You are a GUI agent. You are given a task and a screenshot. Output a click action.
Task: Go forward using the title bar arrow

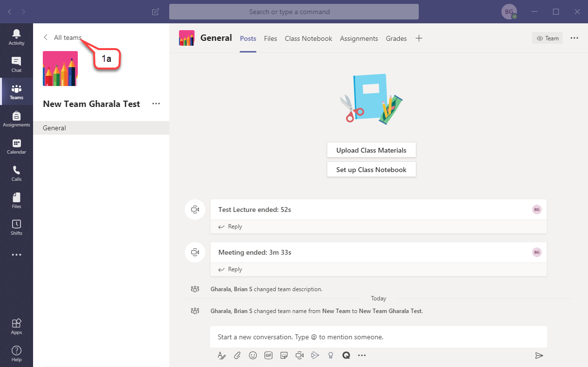(24, 11)
